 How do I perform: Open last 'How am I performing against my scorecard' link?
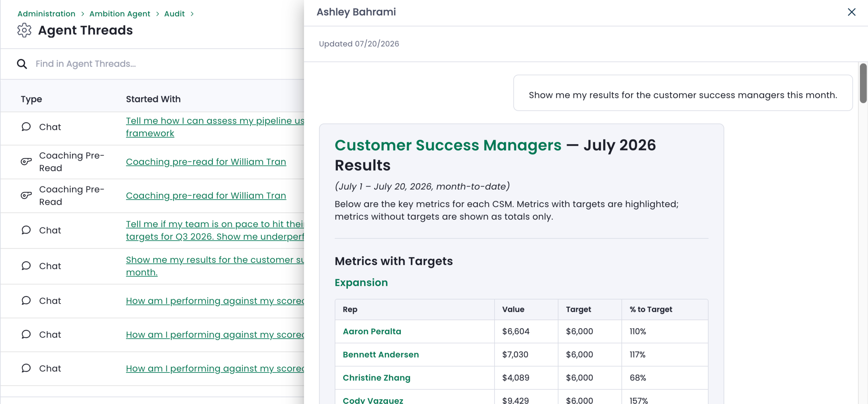215,369
